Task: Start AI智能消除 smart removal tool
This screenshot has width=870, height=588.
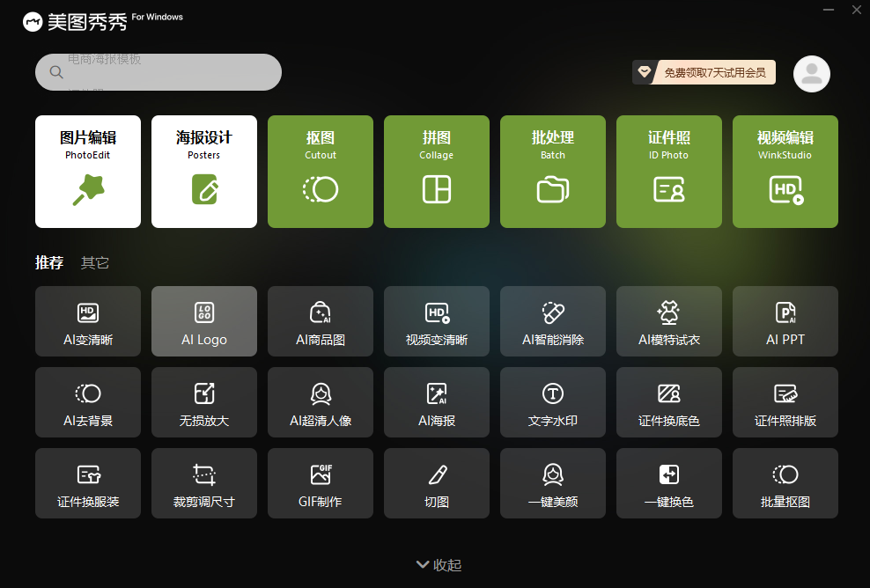Action: click(x=553, y=321)
